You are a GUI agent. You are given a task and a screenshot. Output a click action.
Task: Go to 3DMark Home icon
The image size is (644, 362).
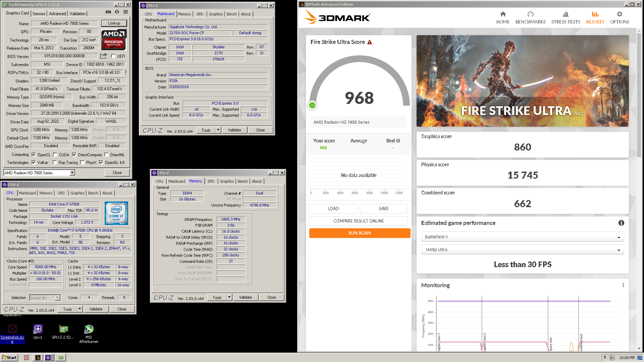[503, 14]
